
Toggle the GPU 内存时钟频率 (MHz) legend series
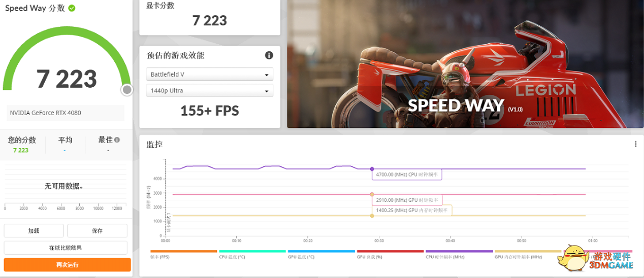pyautogui.click(x=528, y=254)
